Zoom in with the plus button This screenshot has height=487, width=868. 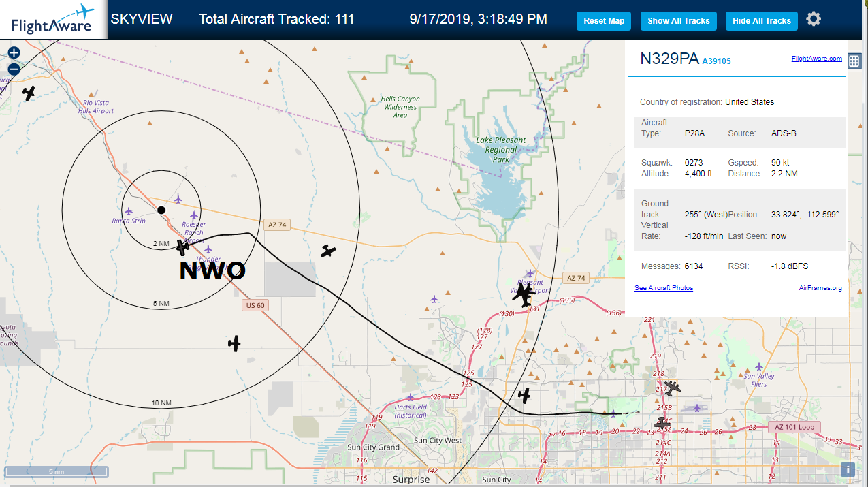click(14, 52)
